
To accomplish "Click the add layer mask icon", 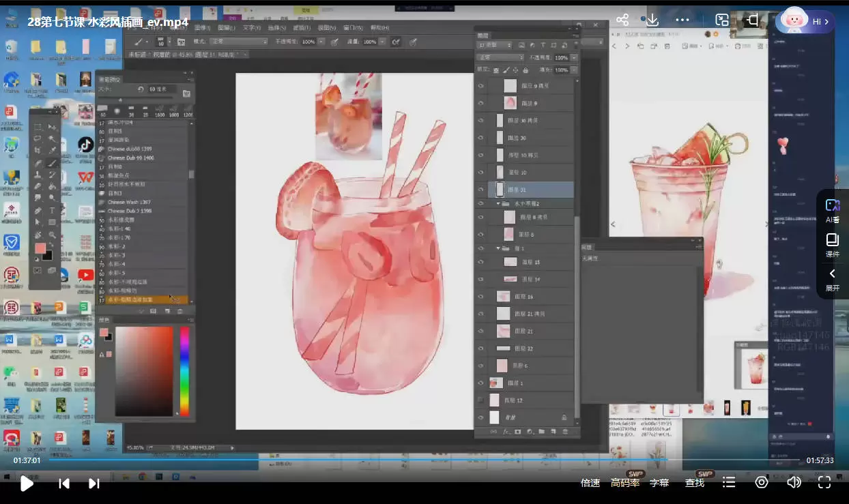I will pyautogui.click(x=518, y=432).
